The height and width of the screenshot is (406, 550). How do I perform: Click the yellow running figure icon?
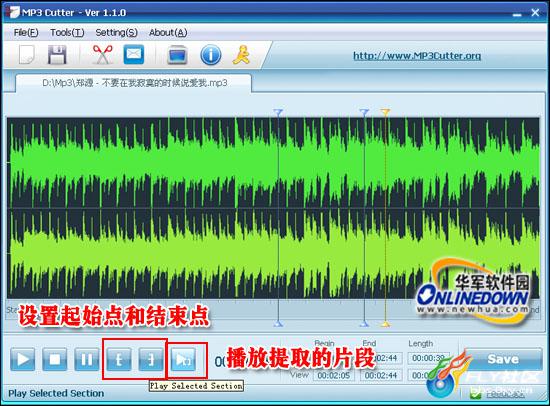241,55
